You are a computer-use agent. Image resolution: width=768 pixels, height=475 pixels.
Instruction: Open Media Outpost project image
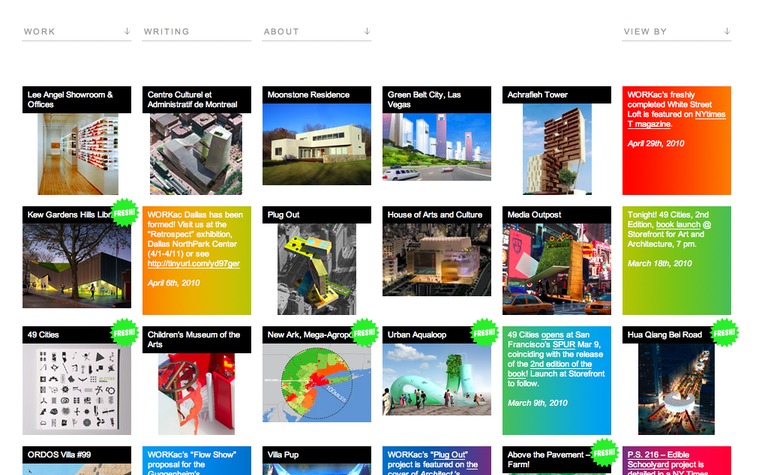(556, 269)
